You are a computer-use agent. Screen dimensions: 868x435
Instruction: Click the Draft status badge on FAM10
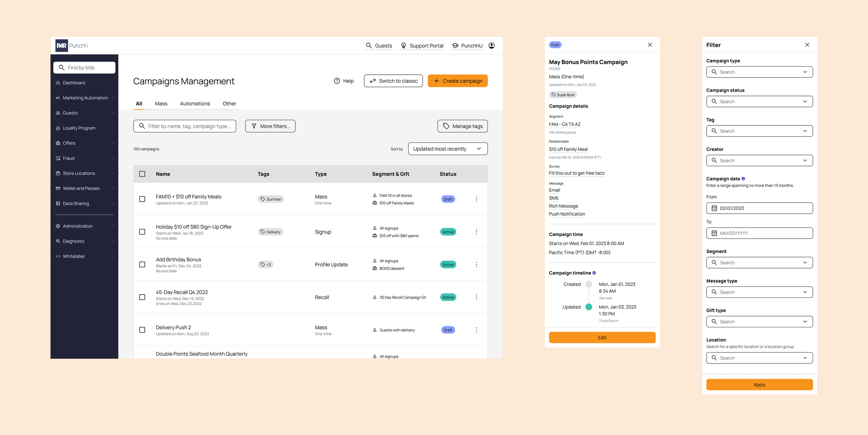pos(448,199)
